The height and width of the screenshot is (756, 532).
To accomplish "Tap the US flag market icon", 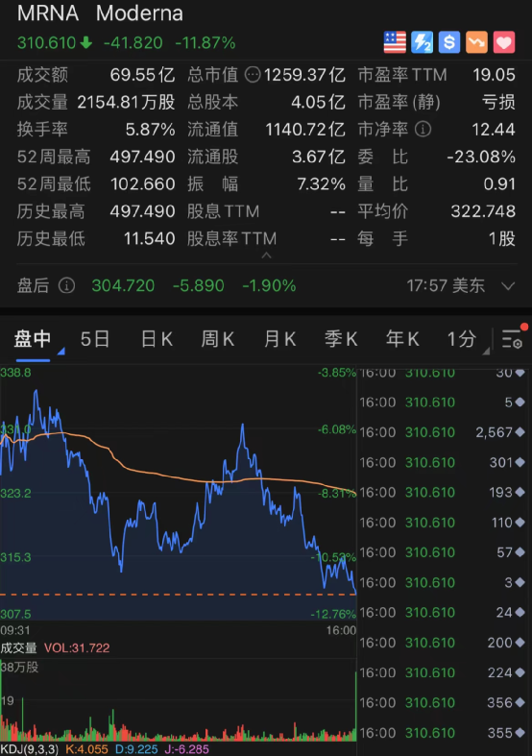I will (x=395, y=42).
